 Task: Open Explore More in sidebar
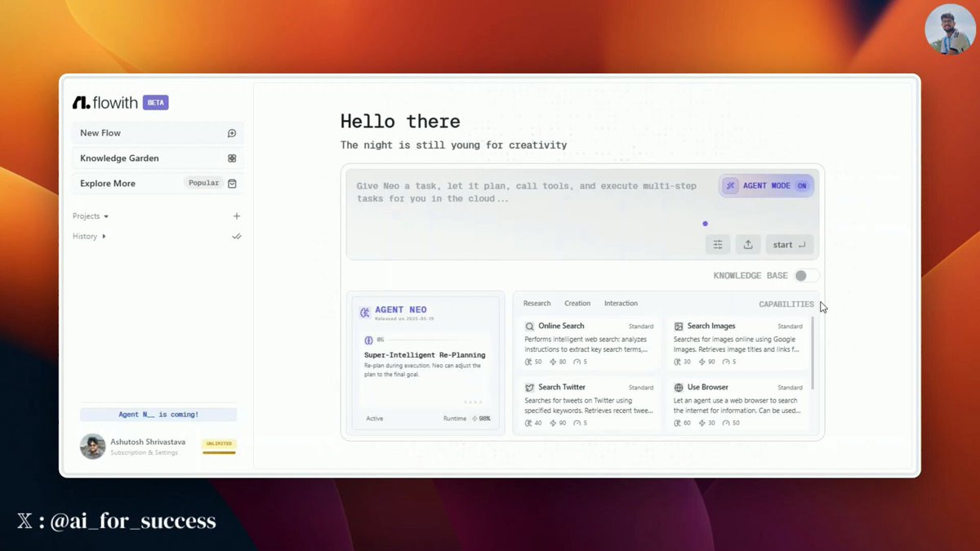point(157,184)
